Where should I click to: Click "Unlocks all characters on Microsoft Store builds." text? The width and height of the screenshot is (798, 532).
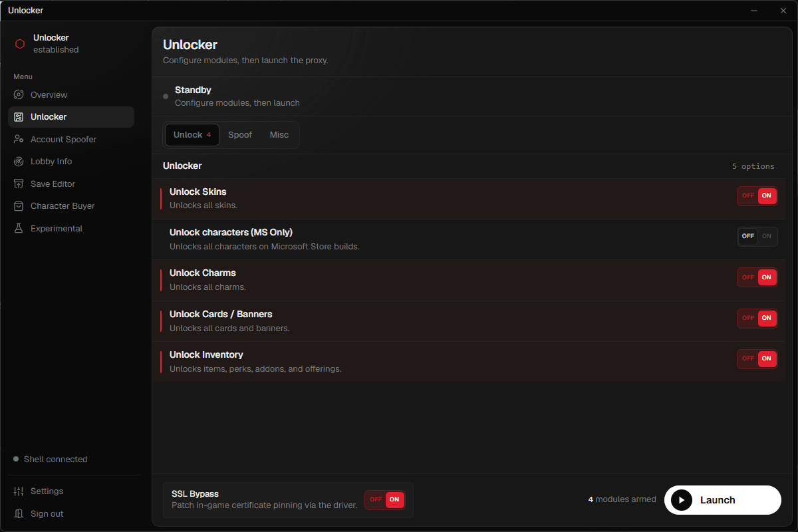click(x=265, y=247)
